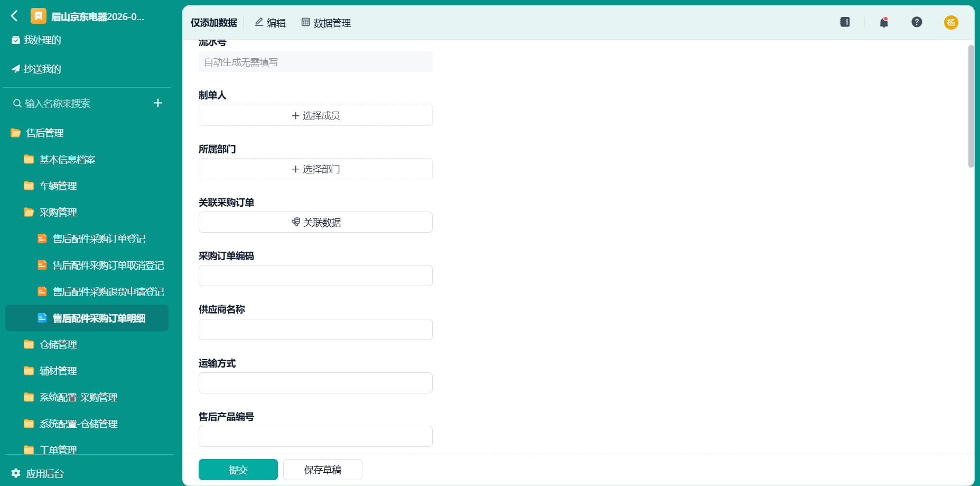The width and height of the screenshot is (980, 486).
Task: Click the paper plane icon beside 抄送我的
Action: click(x=16, y=69)
